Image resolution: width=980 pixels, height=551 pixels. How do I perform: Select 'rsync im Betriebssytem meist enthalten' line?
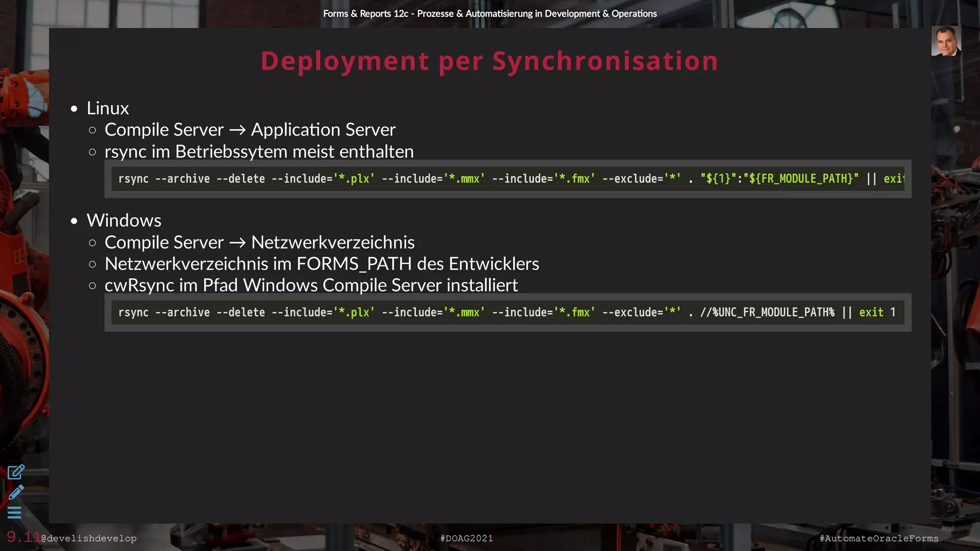(x=259, y=152)
